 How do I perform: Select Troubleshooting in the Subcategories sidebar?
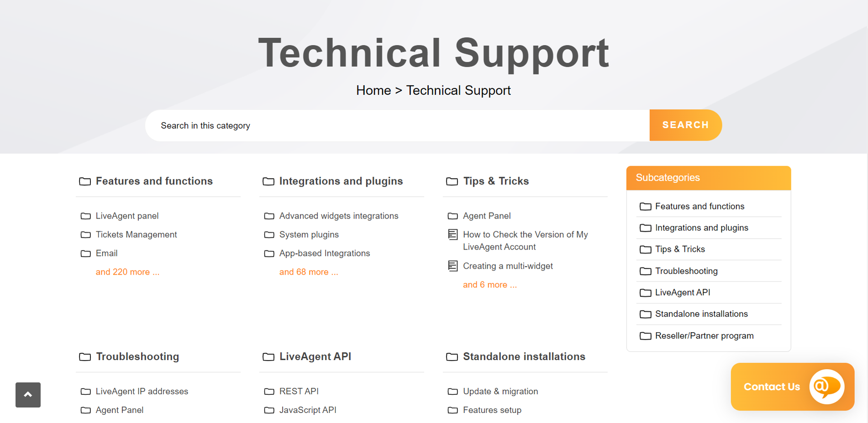coord(686,271)
